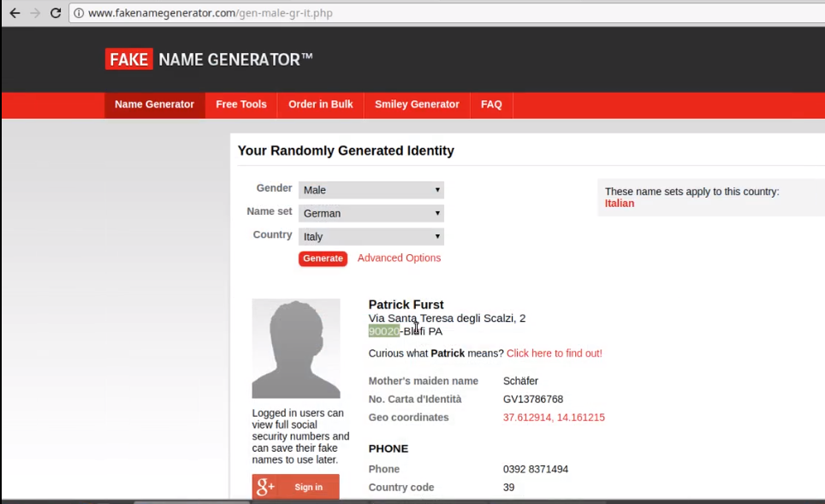Click the silhouette profile picture
The width and height of the screenshot is (825, 504).
pyautogui.click(x=296, y=348)
